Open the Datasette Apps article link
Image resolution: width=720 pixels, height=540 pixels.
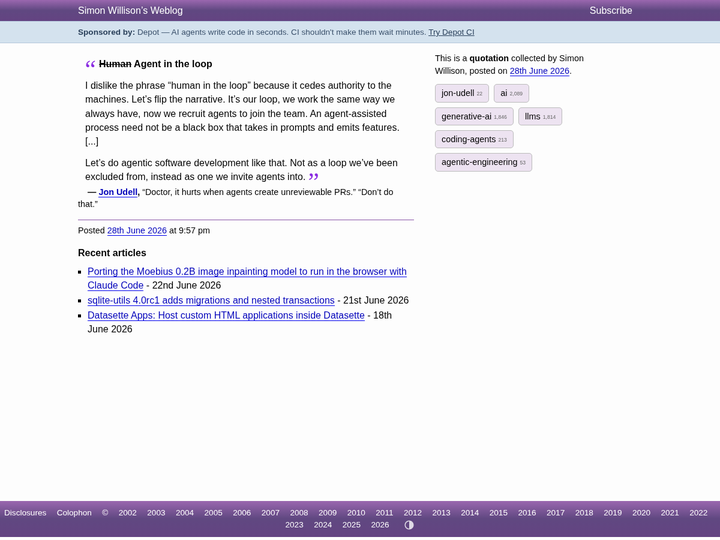(226, 315)
